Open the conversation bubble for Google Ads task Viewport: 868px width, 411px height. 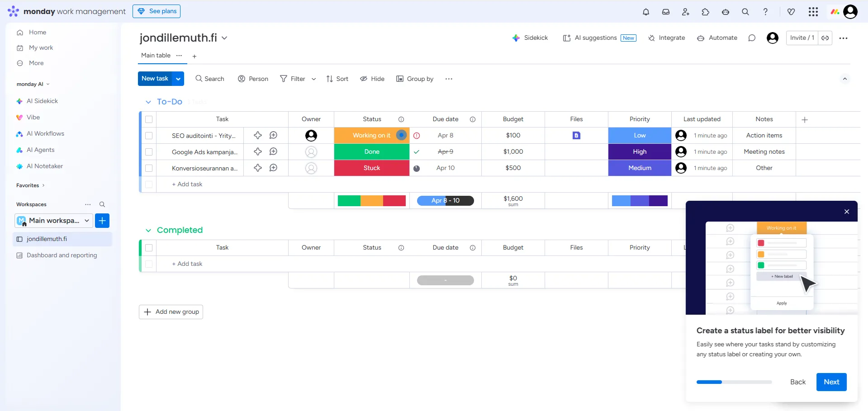273,151
